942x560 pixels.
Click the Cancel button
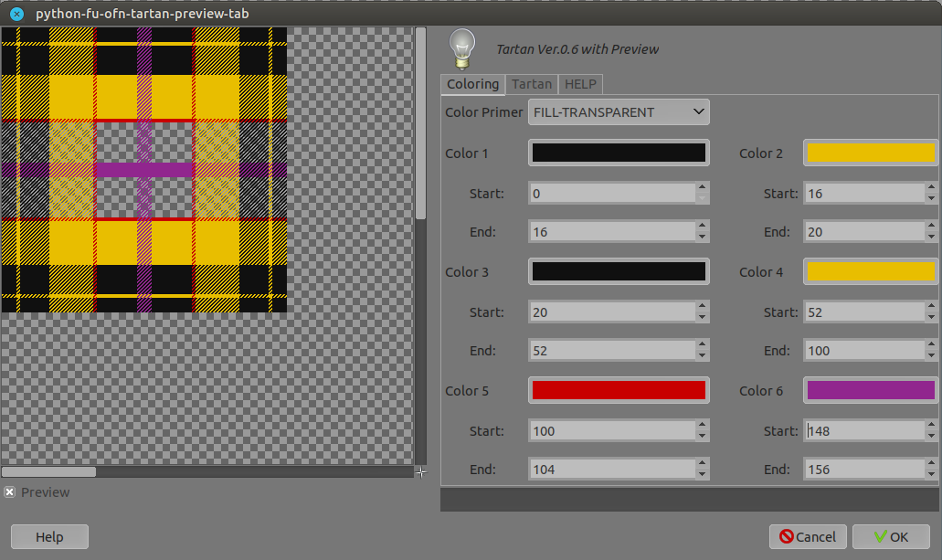pos(808,536)
